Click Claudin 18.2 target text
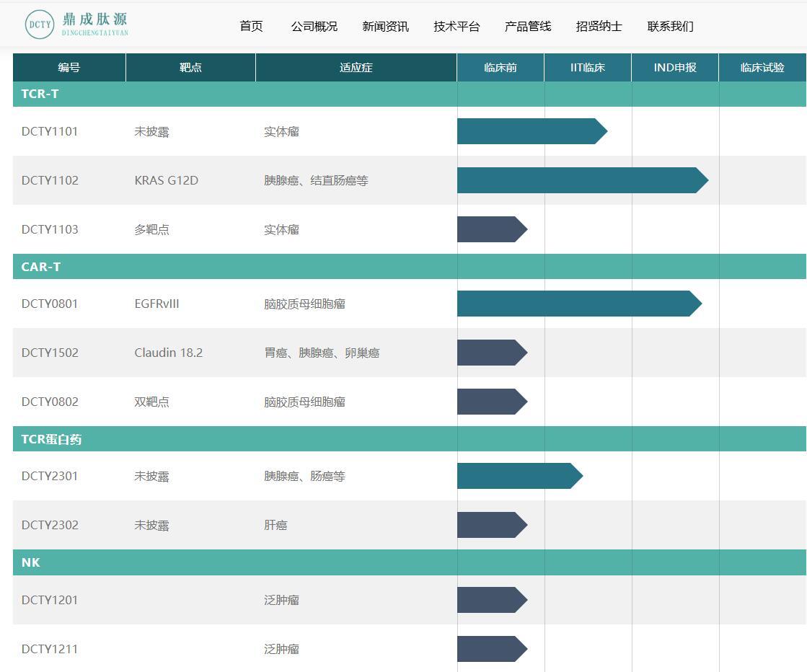Viewport: 807px width, 672px height. (168, 353)
